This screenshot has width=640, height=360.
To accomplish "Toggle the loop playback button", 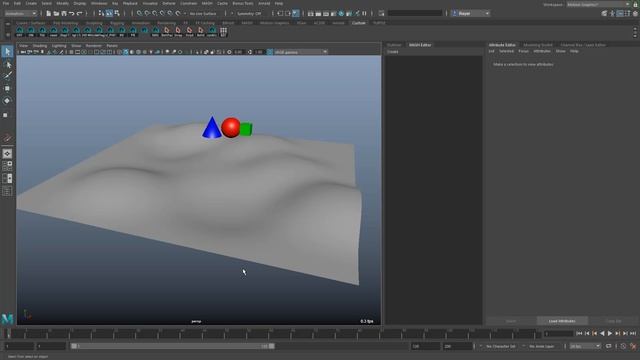I will (x=609, y=346).
